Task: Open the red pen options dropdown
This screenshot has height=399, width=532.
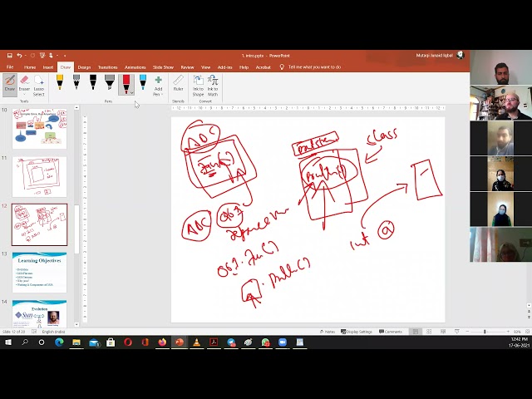Action: (131, 92)
